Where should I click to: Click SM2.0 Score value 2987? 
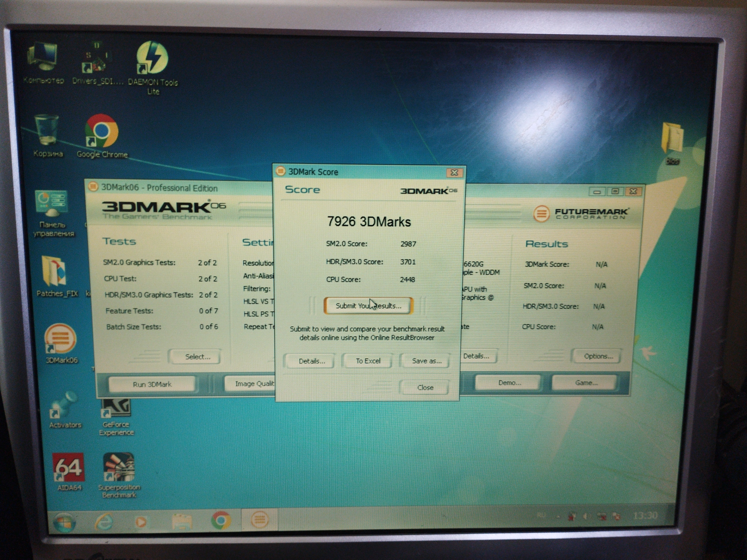tap(408, 244)
